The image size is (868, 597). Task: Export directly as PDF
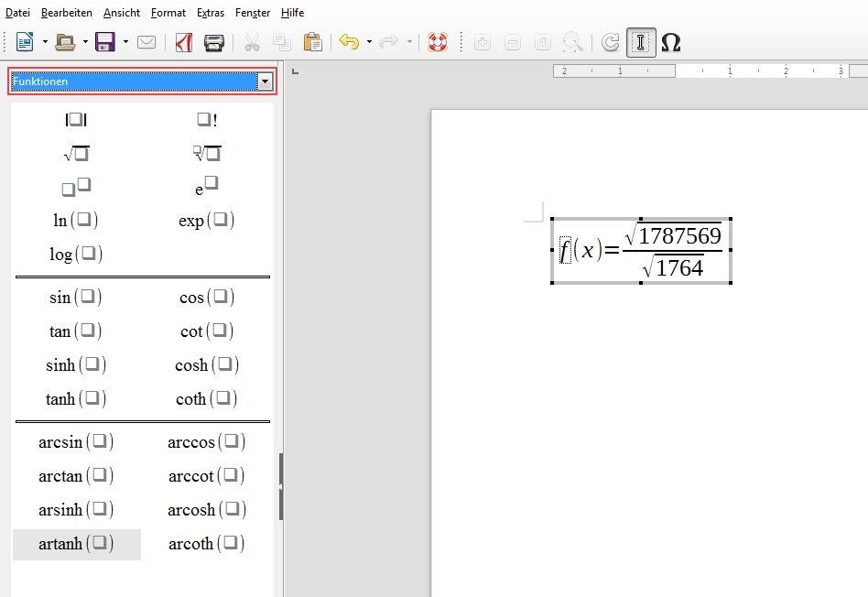pos(183,42)
